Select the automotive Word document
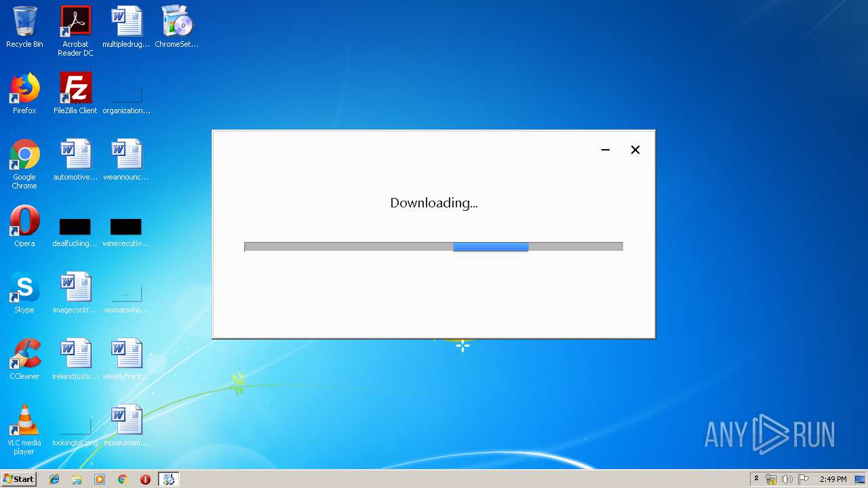 coord(75,160)
